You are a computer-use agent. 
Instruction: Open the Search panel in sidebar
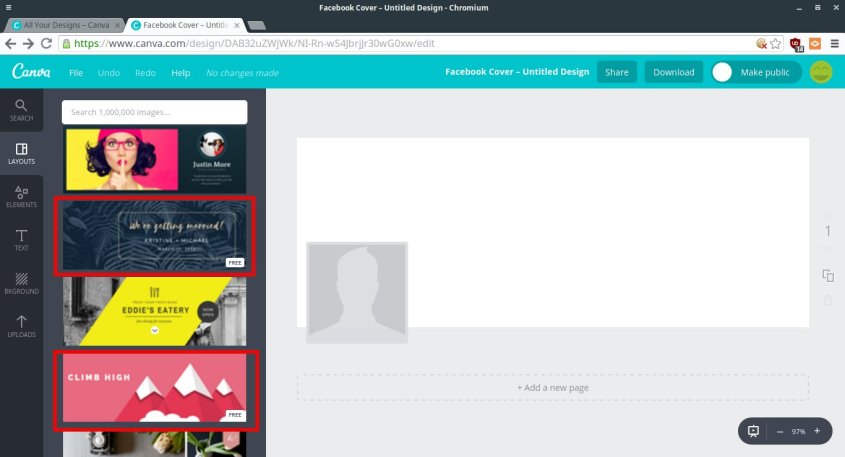21,110
